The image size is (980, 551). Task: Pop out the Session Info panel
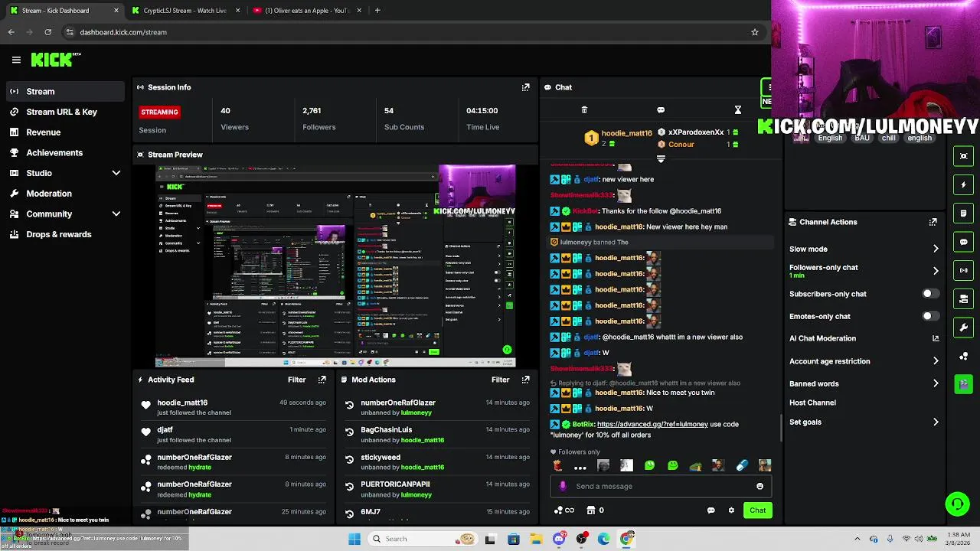click(525, 87)
